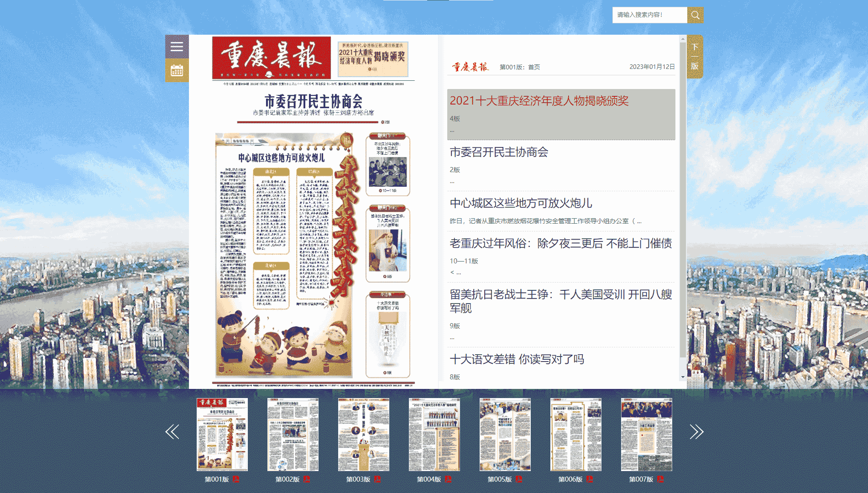868x493 pixels.
Task: Open article 中心城区这些地方可放火炮儿 in list
Action: (521, 203)
